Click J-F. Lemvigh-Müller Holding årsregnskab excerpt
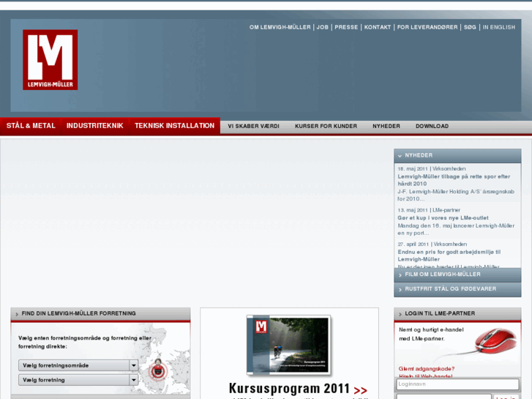Viewport: 532px width, 399px height. click(x=456, y=195)
